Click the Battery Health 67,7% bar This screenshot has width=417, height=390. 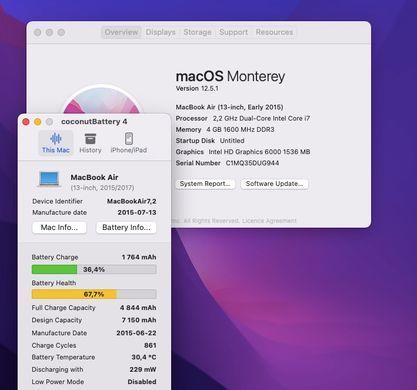click(94, 294)
